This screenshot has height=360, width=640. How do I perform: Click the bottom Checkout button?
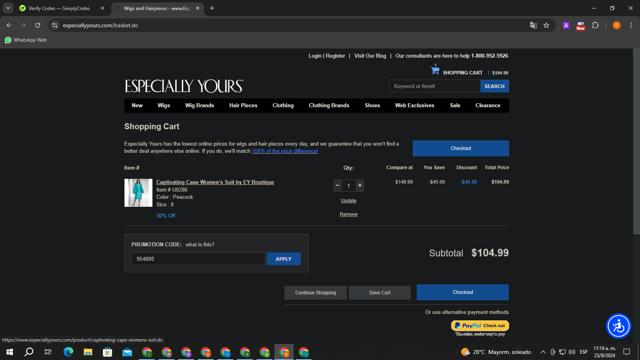click(463, 292)
